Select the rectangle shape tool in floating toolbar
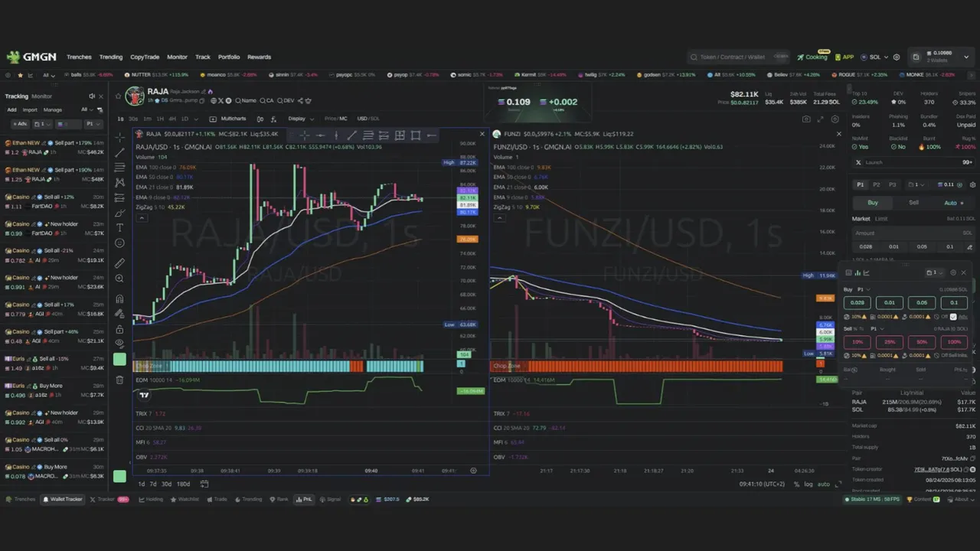 (416, 135)
